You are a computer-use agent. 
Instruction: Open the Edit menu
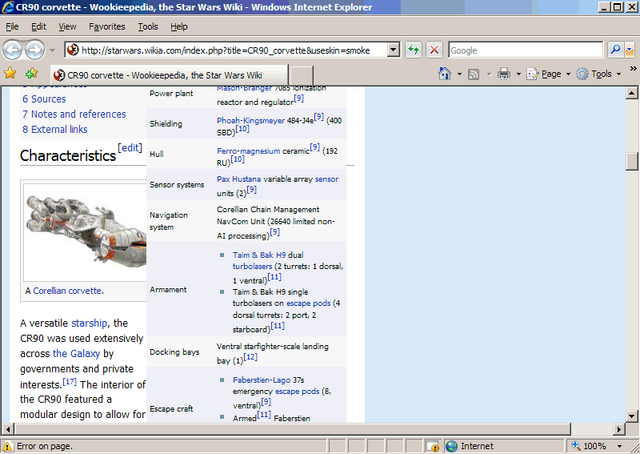click(39, 27)
